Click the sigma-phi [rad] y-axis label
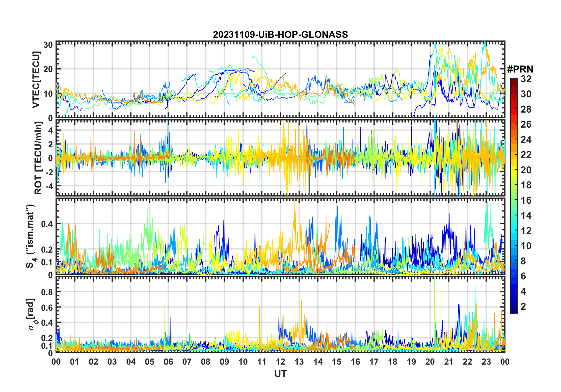 31,314
